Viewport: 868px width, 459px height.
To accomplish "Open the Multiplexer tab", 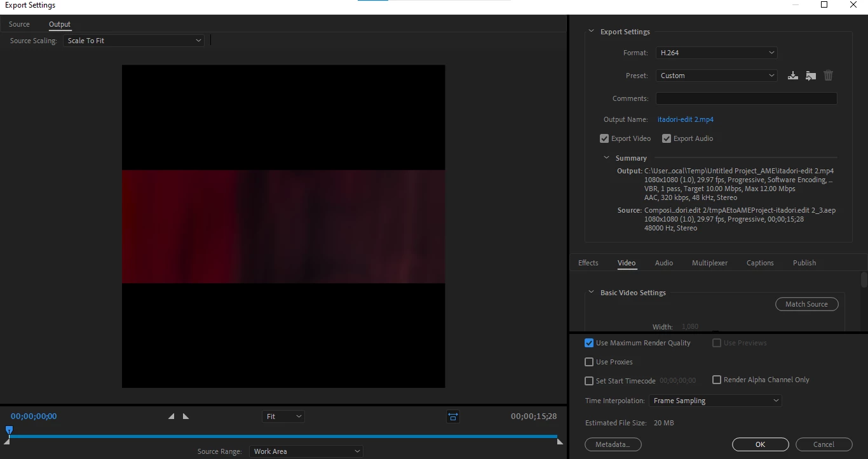I will click(710, 263).
